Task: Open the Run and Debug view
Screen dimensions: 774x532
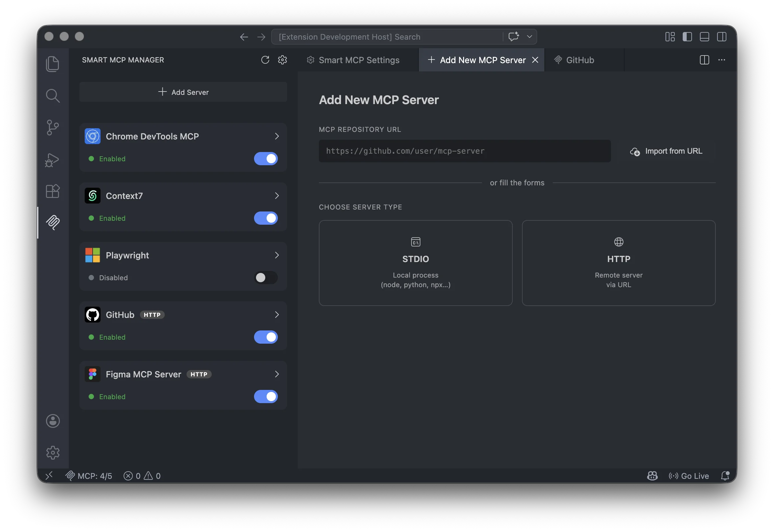Action: coord(53,160)
